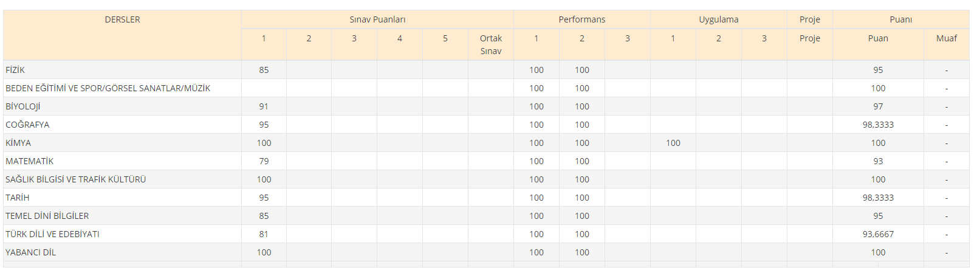Screen dimensions: 980x273
Task: Click COĞRAFYA final score 98,3333
Action: pyautogui.click(x=878, y=125)
